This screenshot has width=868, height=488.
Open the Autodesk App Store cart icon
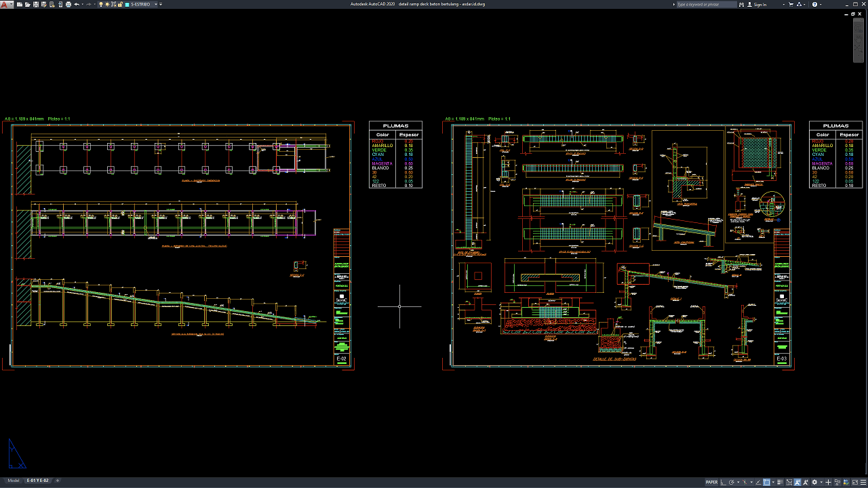click(791, 4)
